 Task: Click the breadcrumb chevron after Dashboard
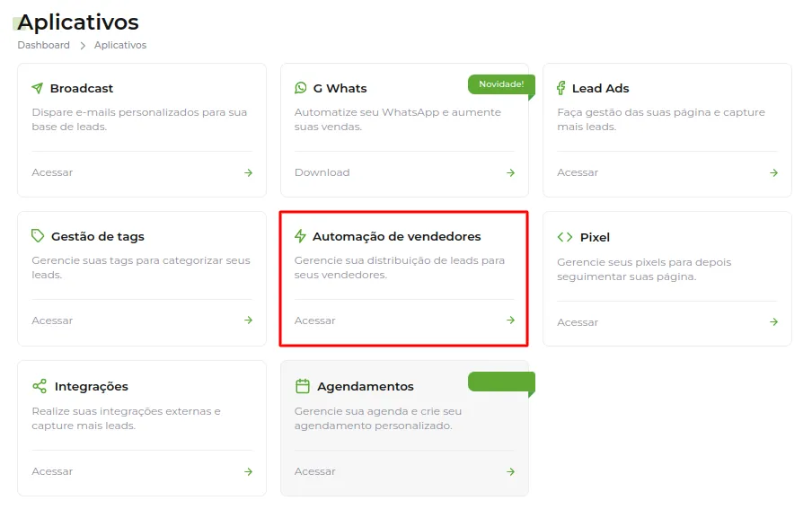click(83, 46)
